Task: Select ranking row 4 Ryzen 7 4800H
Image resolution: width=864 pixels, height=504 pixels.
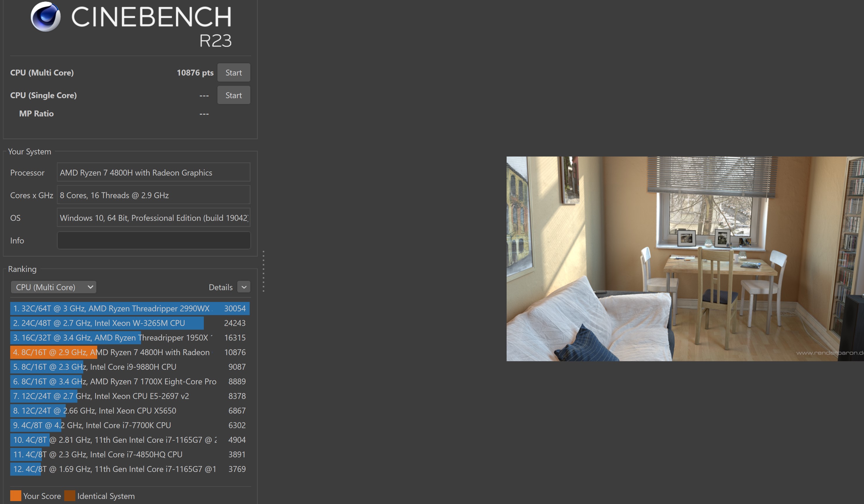Action: (x=130, y=352)
